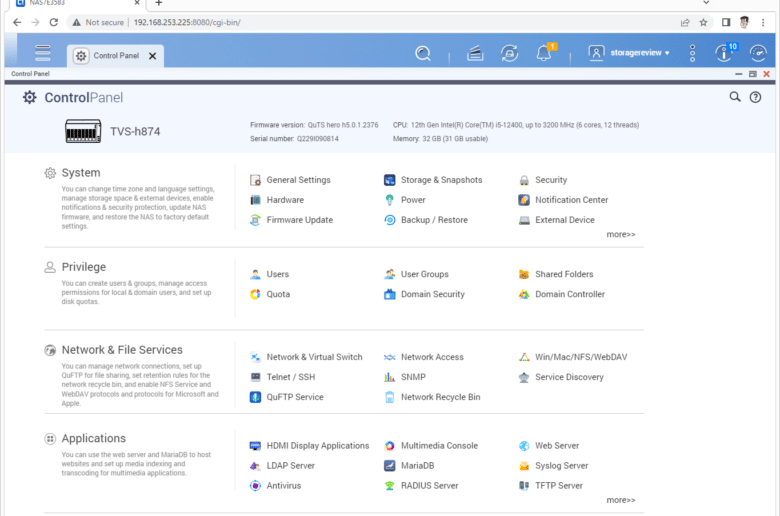Click the Quota icon
780x516 pixels.
click(x=255, y=294)
